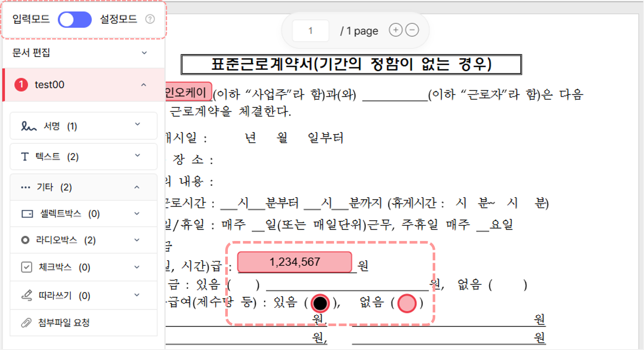Viewport: 644px width, 350px height.
Task: Click the 기타 (2) label
Action: point(54,188)
